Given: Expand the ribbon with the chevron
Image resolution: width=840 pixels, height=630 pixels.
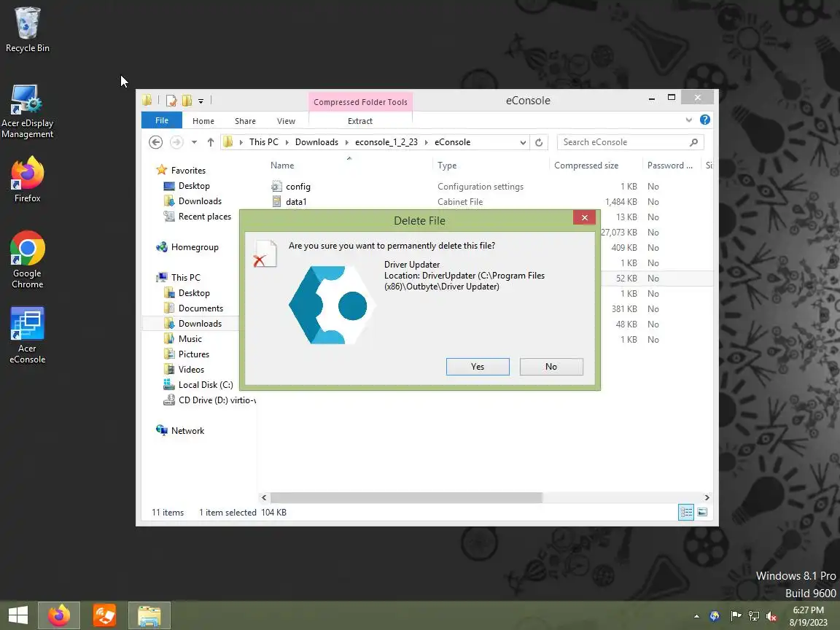Looking at the screenshot, I should (x=689, y=120).
